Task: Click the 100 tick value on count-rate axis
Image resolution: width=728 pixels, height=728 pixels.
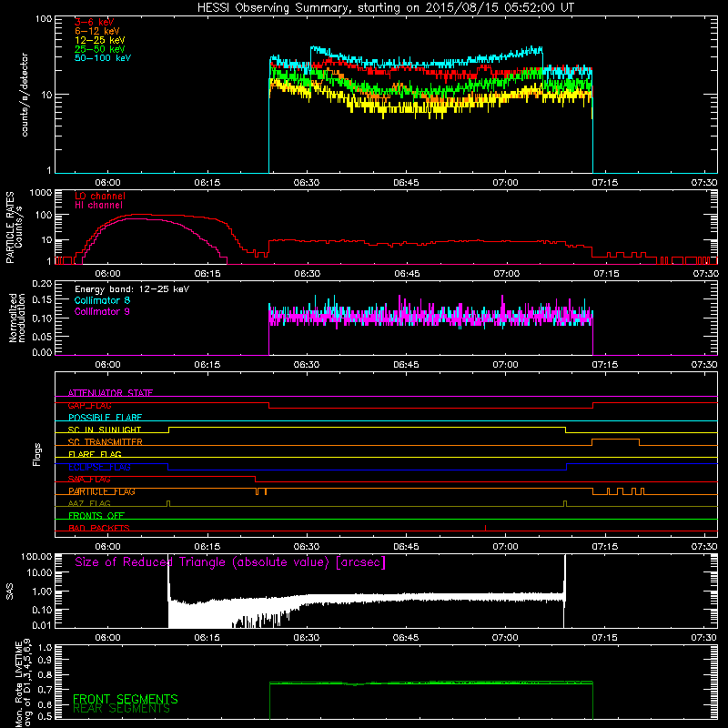Action: tap(44, 19)
